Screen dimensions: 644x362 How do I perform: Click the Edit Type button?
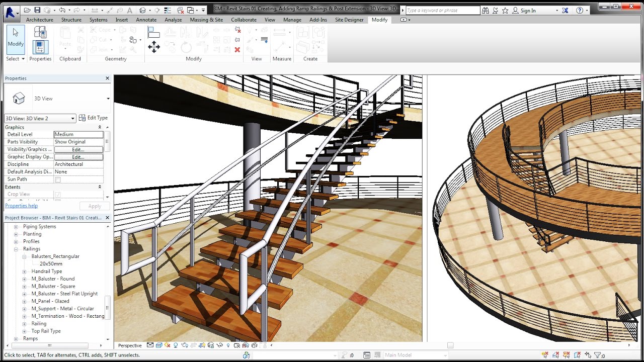[93, 118]
